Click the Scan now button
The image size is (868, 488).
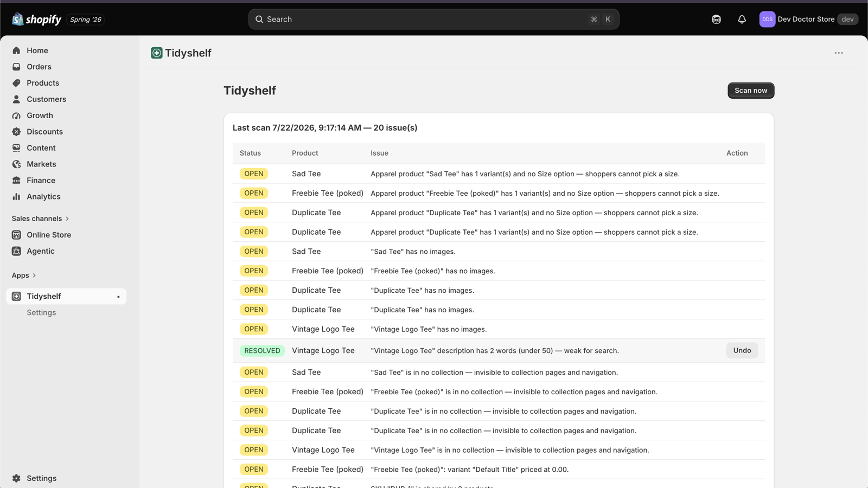[751, 91]
